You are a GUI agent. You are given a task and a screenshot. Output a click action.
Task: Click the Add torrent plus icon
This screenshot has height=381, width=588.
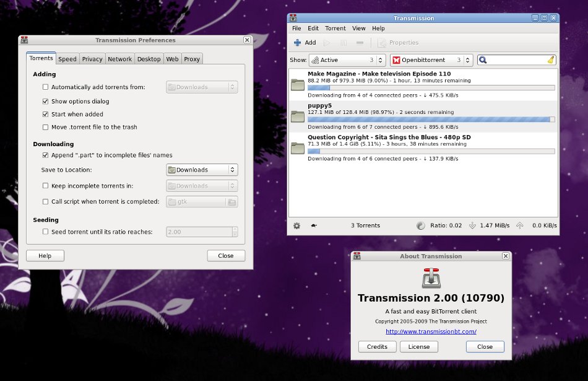[298, 43]
